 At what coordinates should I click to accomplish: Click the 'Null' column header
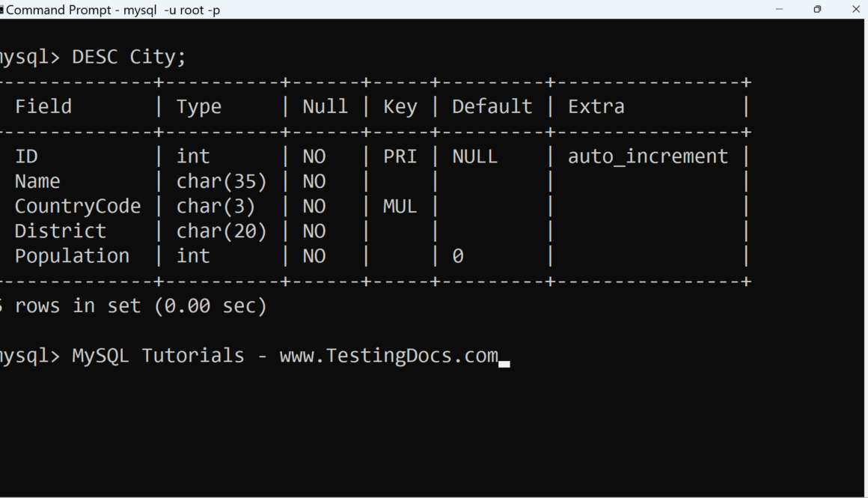point(325,106)
